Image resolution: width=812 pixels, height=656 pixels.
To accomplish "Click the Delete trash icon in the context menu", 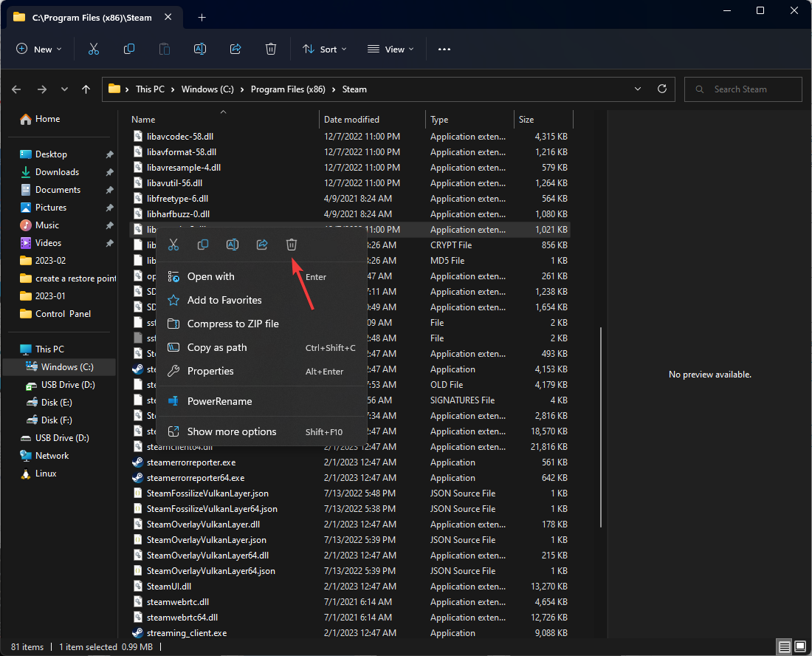I will tap(292, 245).
